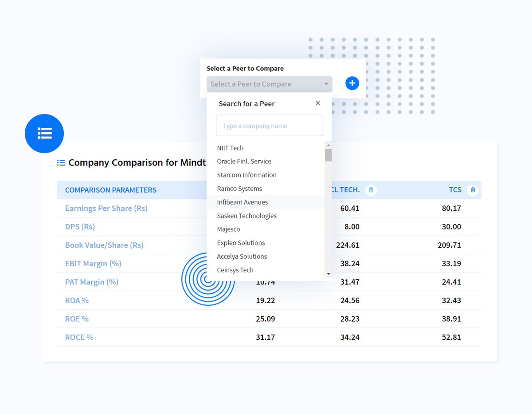Click TCS ROCE value 52.81
Image resolution: width=532 pixels, height=414 pixels.
(x=451, y=337)
